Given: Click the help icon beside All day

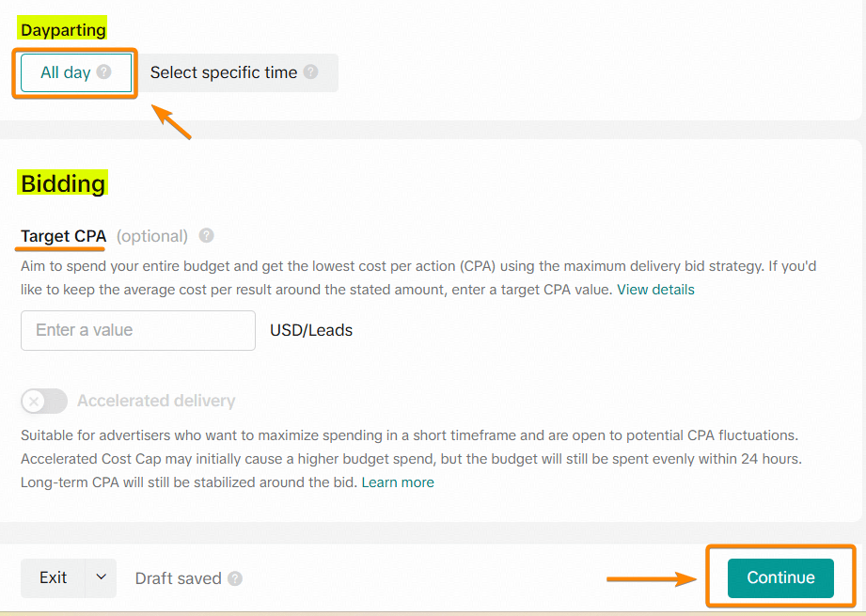Looking at the screenshot, I should coord(103,72).
